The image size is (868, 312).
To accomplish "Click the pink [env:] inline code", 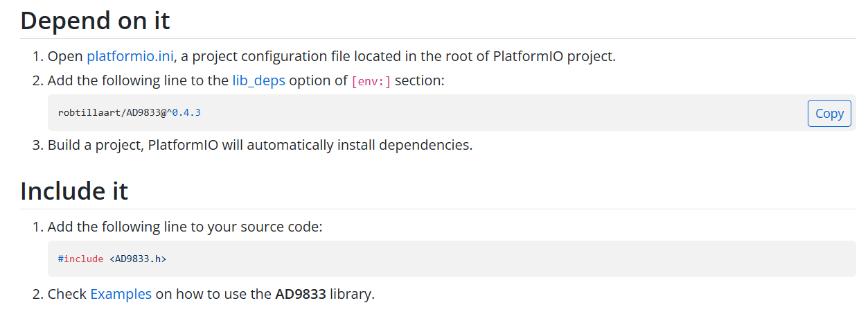I will [x=371, y=81].
